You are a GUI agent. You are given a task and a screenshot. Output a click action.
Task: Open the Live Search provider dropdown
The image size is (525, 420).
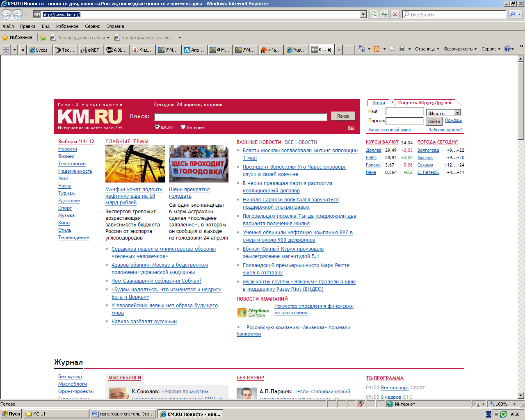(520, 14)
